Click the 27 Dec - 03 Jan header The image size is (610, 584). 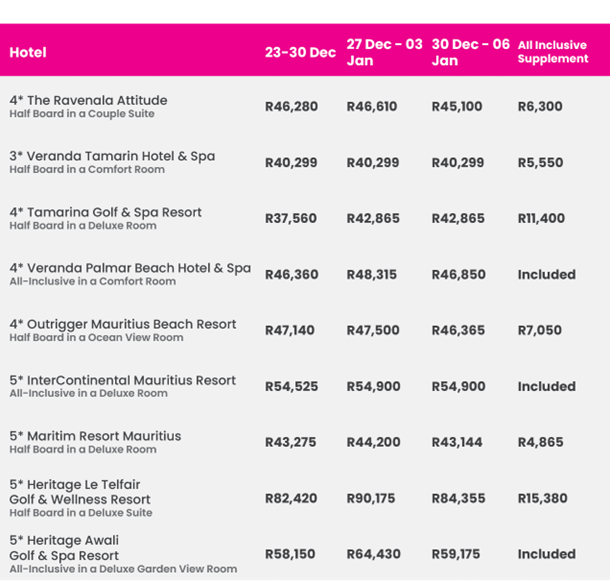[383, 52]
